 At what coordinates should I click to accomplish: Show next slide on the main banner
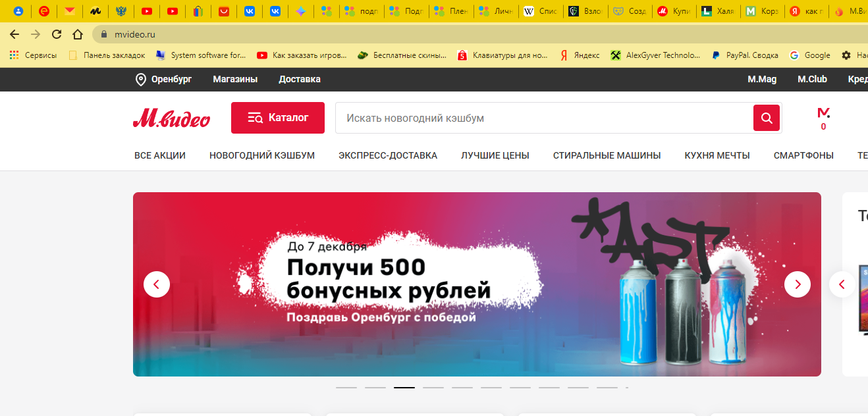click(x=798, y=284)
